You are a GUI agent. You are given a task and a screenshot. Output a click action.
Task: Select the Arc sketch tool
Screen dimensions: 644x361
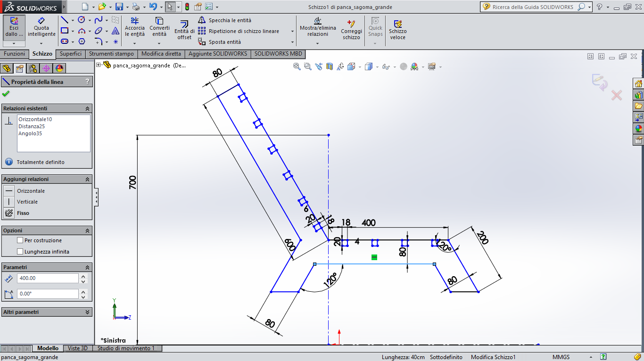coord(82,31)
